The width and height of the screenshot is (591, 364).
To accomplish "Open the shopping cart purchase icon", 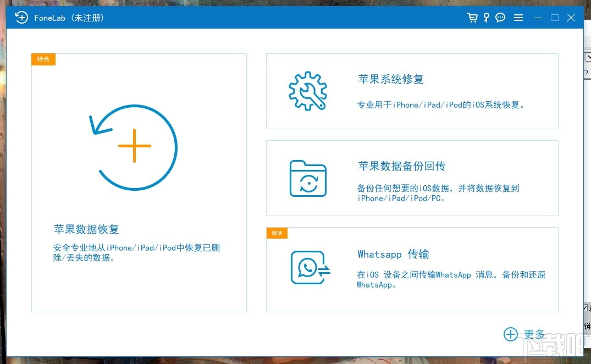I will [x=472, y=17].
